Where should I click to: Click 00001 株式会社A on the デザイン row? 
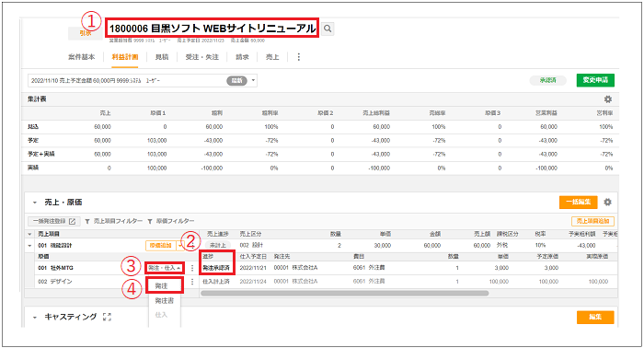tap(295, 282)
